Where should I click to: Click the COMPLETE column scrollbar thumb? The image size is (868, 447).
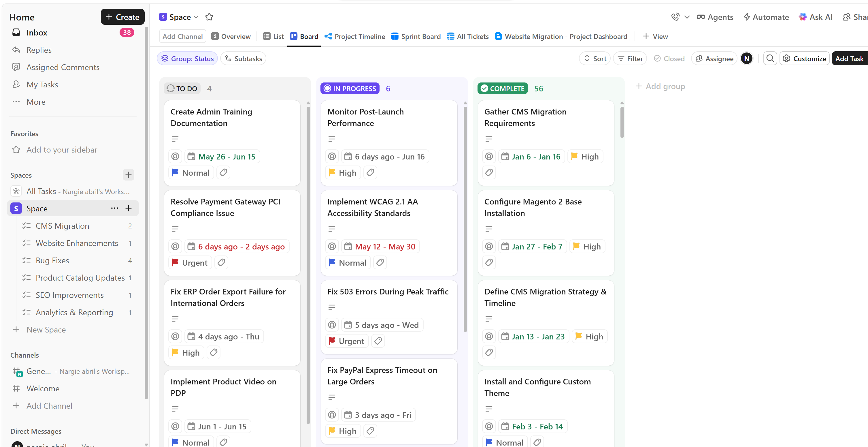coord(622,122)
